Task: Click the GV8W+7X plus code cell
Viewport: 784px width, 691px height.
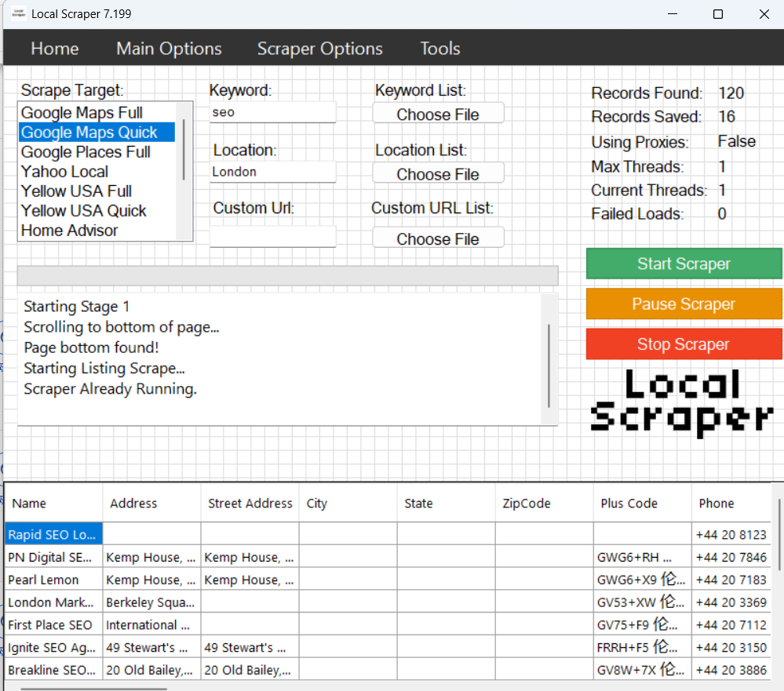Action: (643, 670)
